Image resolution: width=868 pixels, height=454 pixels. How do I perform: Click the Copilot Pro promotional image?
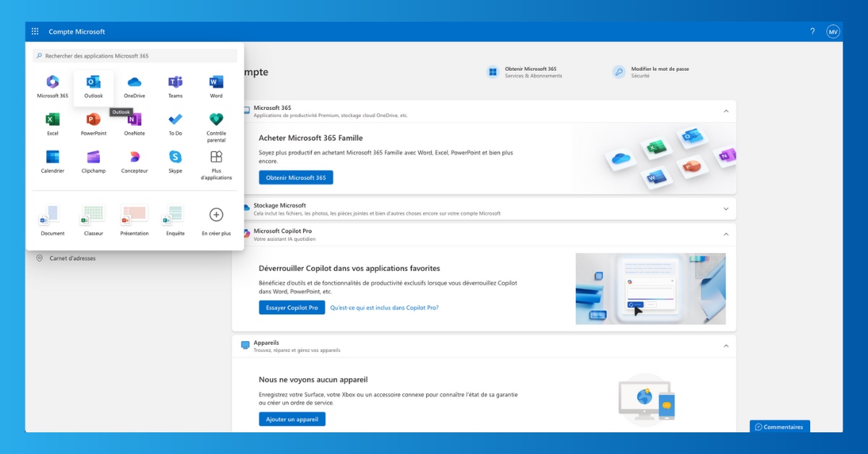point(650,288)
